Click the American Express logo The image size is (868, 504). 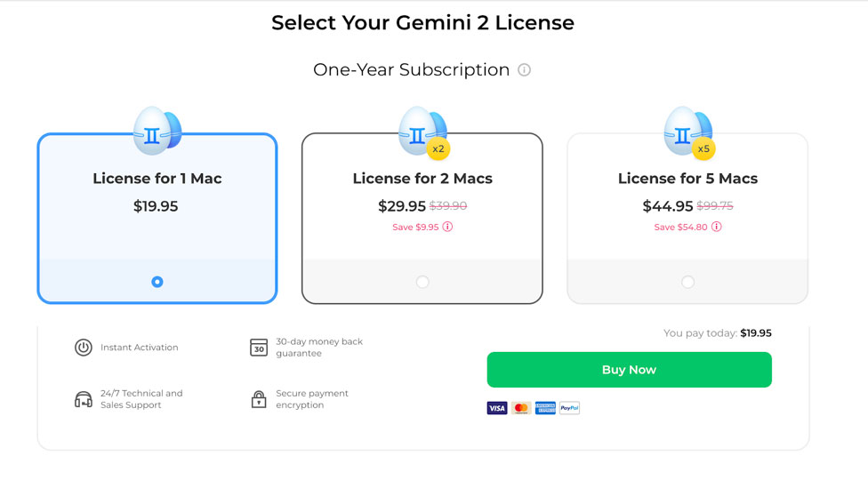click(x=545, y=408)
